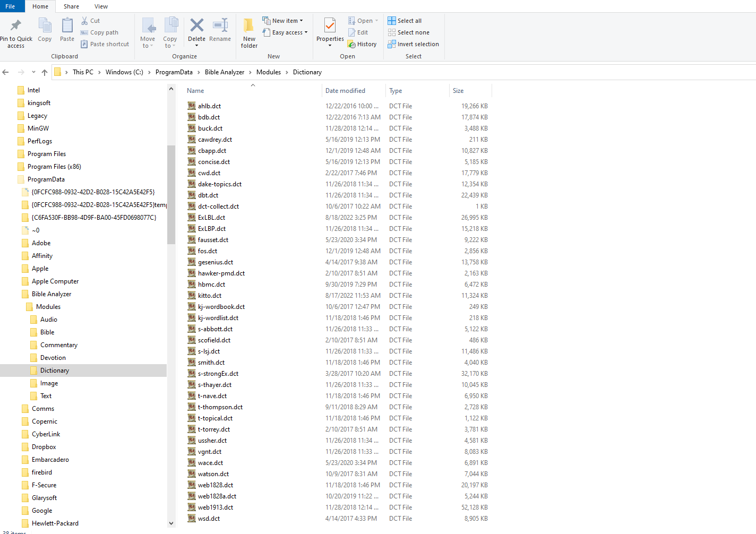Click the ahlb.dct file icon
Screen dimensions: 756x534
coord(192,106)
